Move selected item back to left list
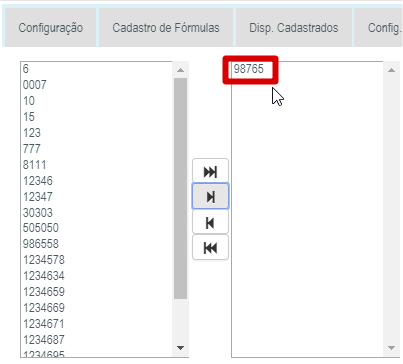This screenshot has height=364, width=403. [210, 222]
